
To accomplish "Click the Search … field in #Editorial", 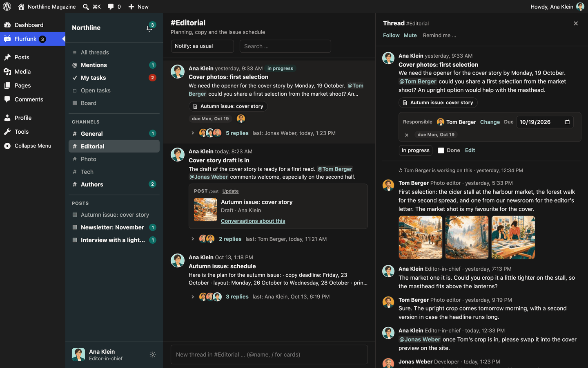I will coord(285,46).
